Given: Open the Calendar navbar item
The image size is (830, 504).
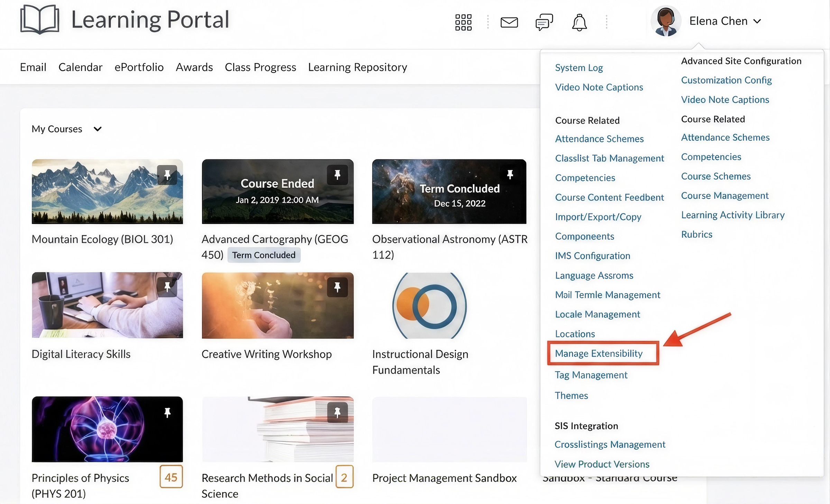Looking at the screenshot, I should 80,67.
